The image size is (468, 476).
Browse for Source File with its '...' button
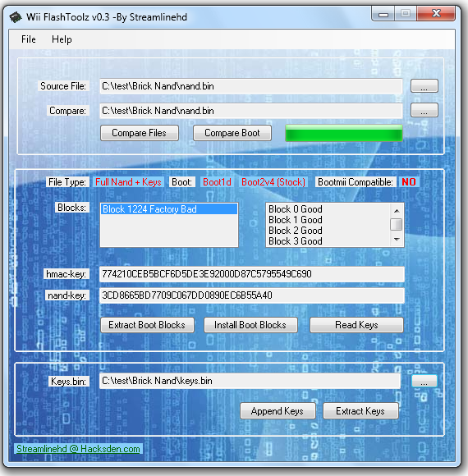(424, 86)
